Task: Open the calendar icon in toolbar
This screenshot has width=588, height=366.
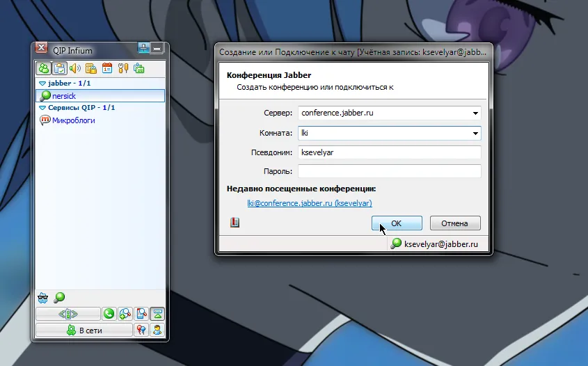Action: [107, 68]
